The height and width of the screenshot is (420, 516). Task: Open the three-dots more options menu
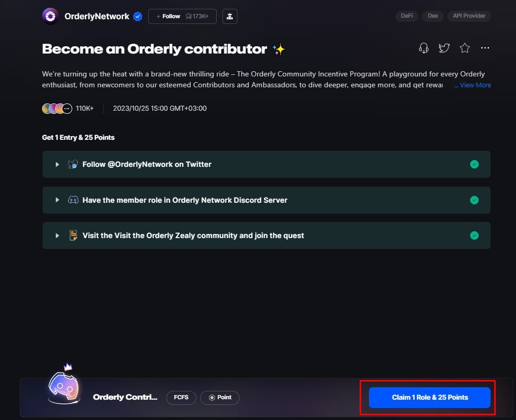pyautogui.click(x=485, y=48)
